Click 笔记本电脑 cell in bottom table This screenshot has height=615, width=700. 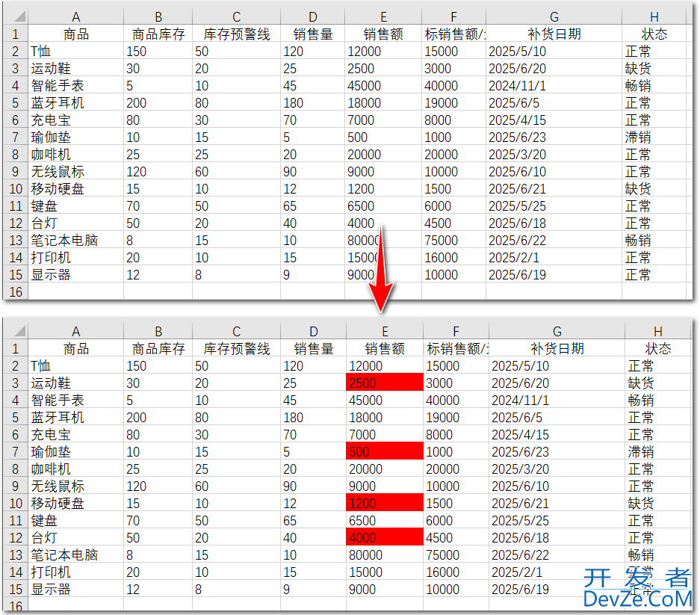(x=75, y=555)
